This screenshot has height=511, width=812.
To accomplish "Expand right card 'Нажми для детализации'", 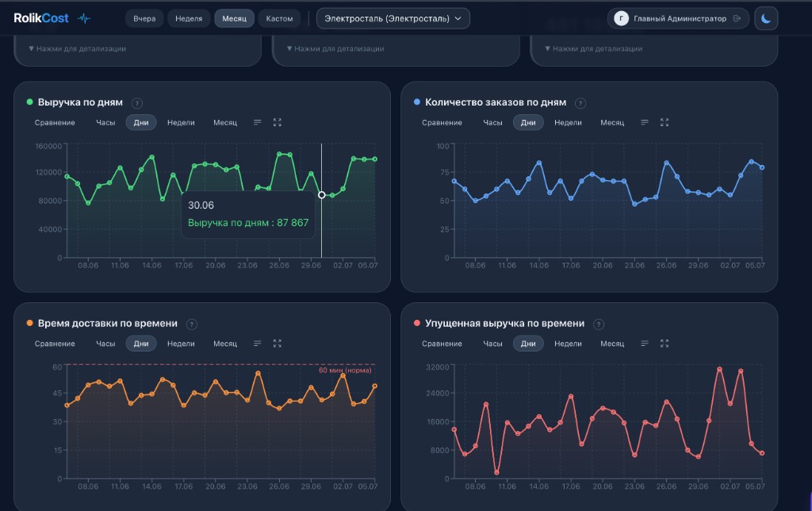I will click(x=593, y=48).
